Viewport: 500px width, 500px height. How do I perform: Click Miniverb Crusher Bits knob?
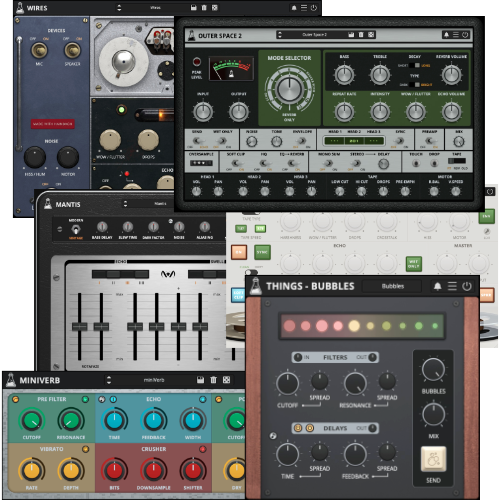tap(114, 470)
